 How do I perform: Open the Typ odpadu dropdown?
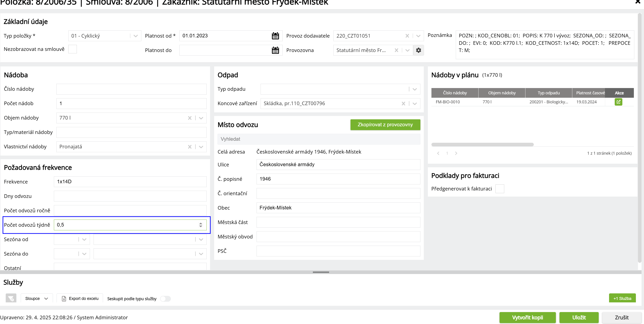415,89
